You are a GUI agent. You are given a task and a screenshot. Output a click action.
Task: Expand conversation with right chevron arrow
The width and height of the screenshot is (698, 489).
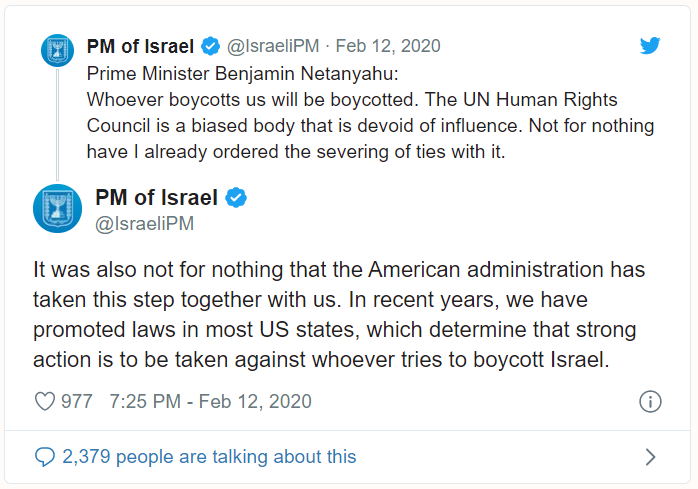click(x=650, y=457)
